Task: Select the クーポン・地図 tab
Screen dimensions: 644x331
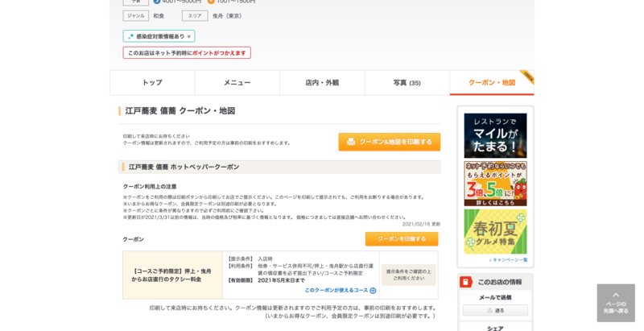Action: tap(492, 82)
